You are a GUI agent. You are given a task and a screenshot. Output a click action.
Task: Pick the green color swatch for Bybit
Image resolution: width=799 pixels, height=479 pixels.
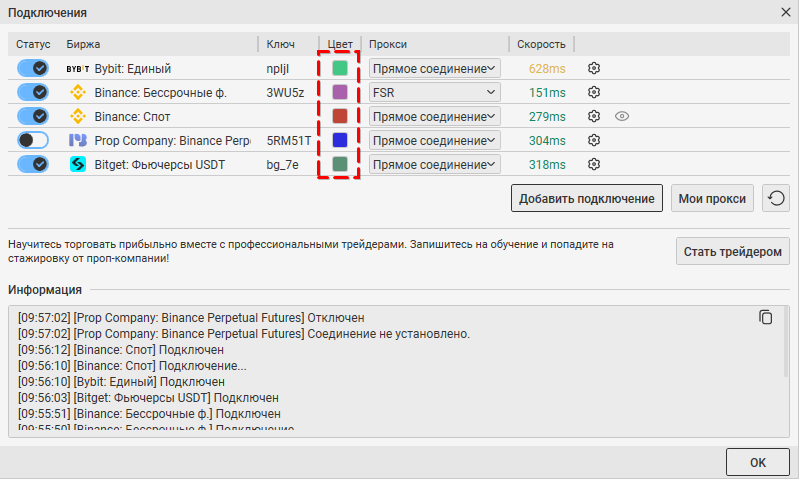pyautogui.click(x=340, y=68)
